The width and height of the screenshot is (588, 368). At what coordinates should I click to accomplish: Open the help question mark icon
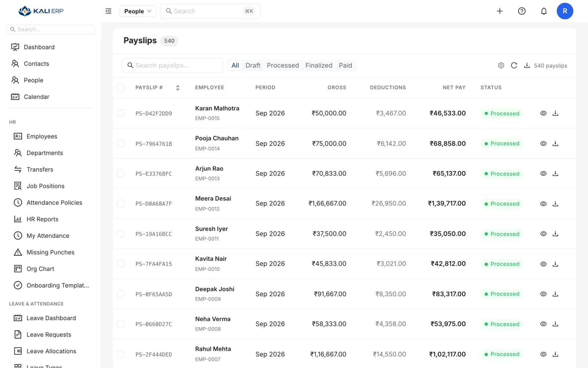[522, 11]
